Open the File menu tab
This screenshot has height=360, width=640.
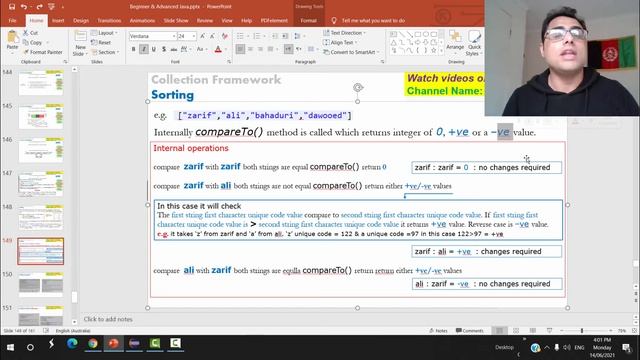(12, 20)
